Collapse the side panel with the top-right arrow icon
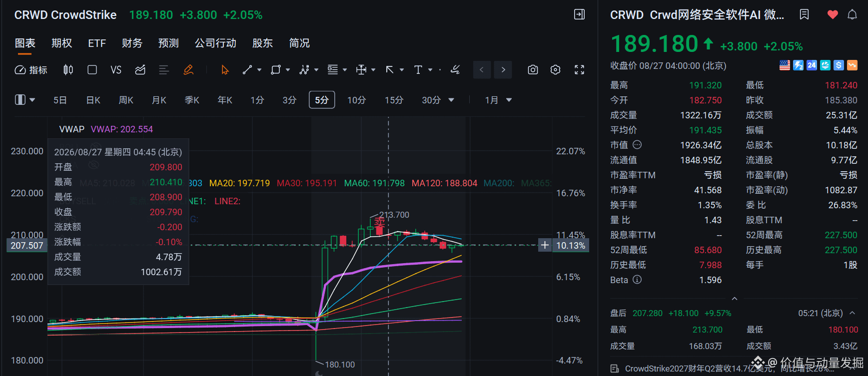The width and height of the screenshot is (868, 376). click(579, 14)
